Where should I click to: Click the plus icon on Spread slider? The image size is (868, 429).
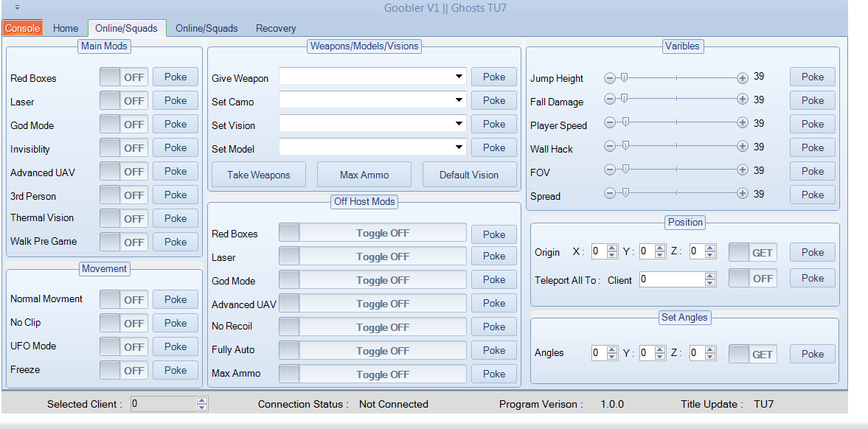pyautogui.click(x=743, y=193)
